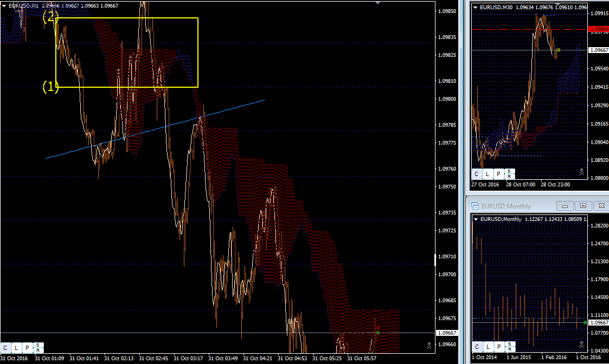The height and width of the screenshot is (364, 609).
Task: Click the EURUSD,Monthly window title text
Action: coord(506,206)
